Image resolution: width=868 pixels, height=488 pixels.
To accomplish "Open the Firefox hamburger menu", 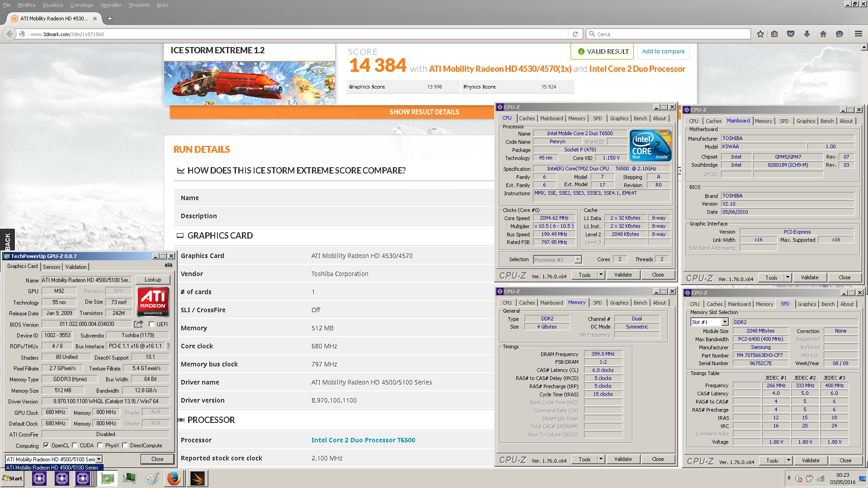I will point(859,34).
